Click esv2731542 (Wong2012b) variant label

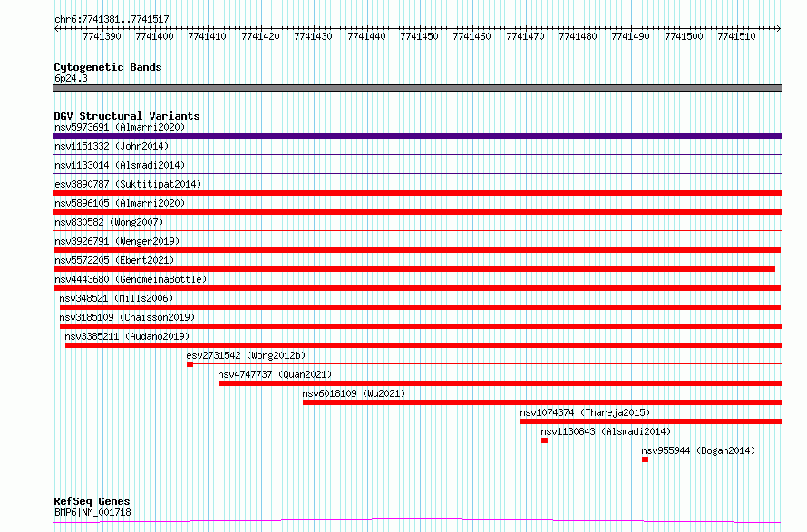pos(246,355)
